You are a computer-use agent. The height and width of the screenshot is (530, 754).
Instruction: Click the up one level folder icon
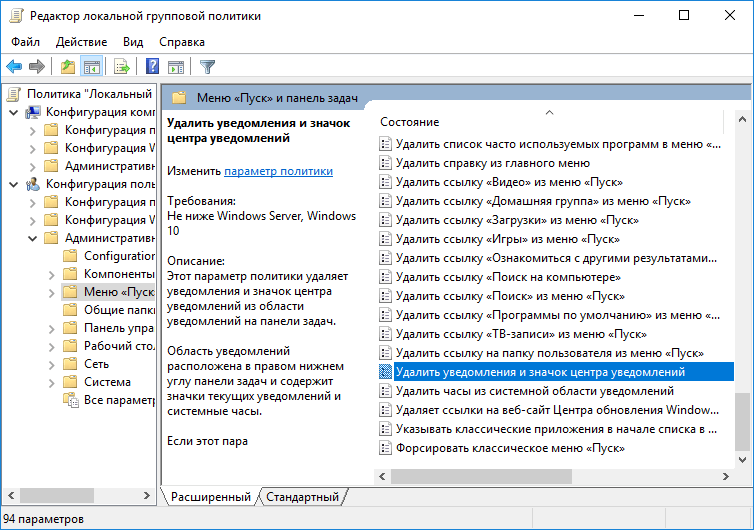click(x=68, y=67)
